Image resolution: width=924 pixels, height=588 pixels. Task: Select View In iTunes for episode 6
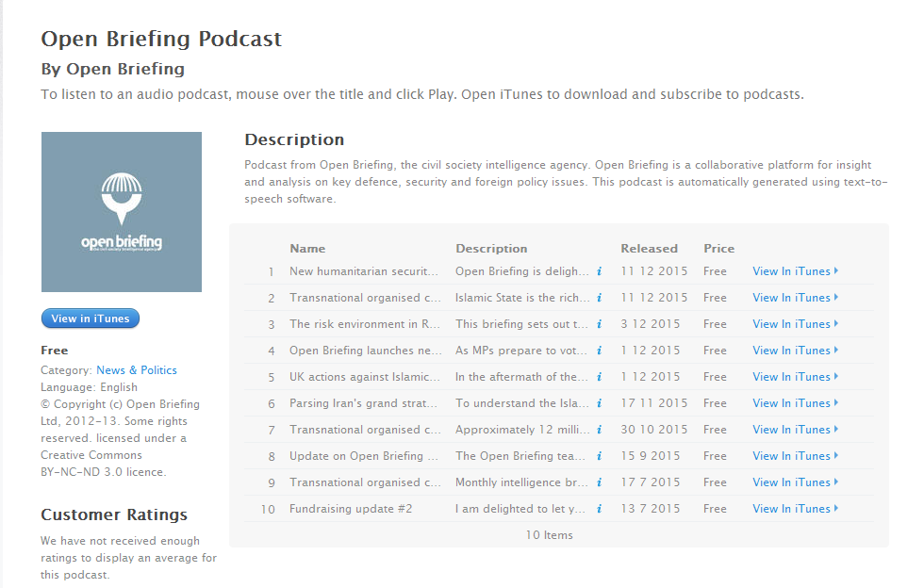pyautogui.click(x=795, y=403)
